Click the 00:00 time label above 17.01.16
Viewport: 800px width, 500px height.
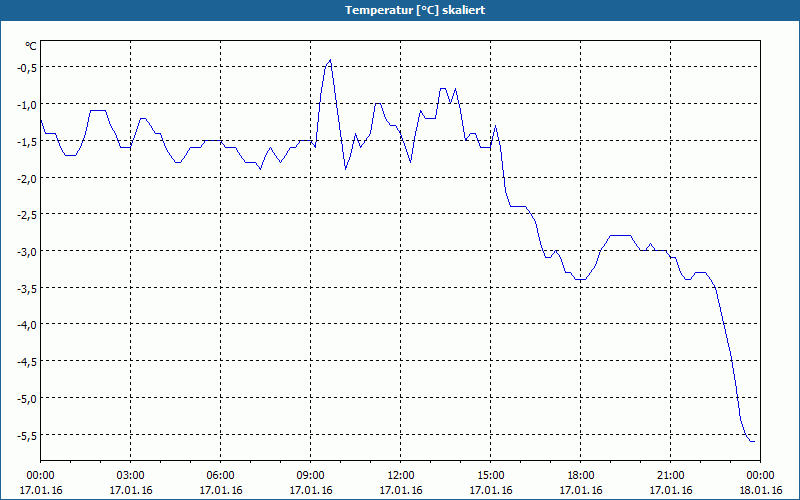[40, 476]
